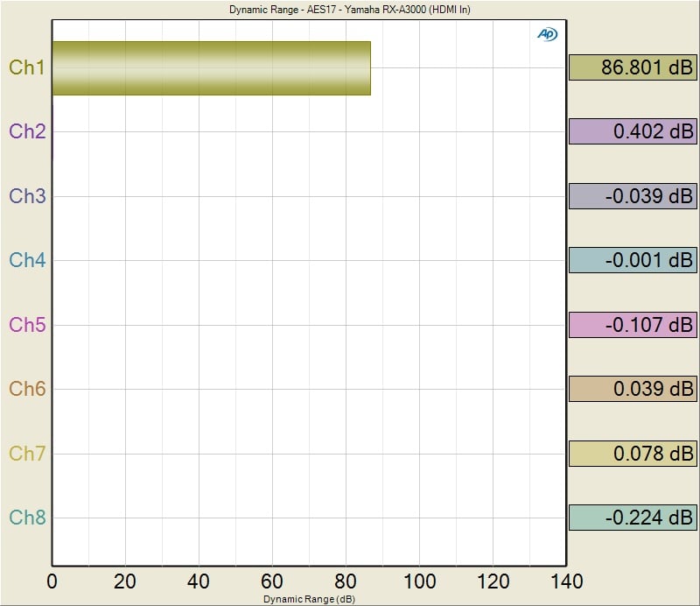Click the AP logo in the chart corner
This screenshot has width=700, height=606.
tap(547, 34)
